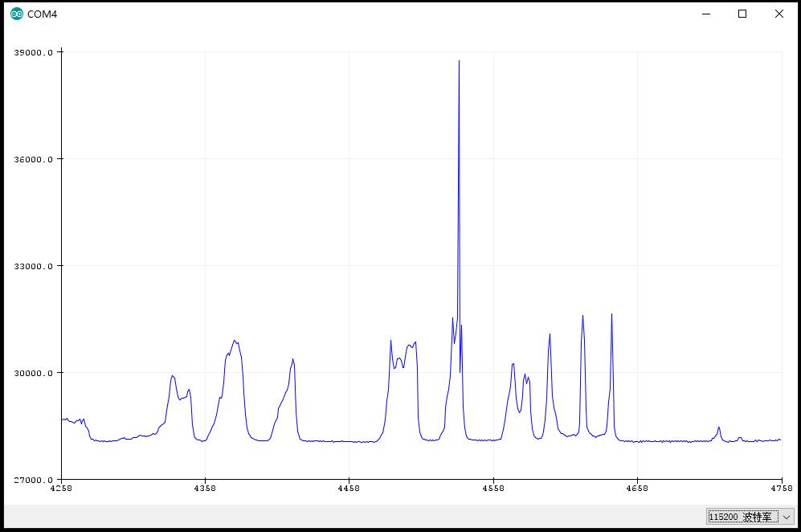Viewport: 801px width, 532px height.
Task: Click the 4458 x-axis tick label
Action: pos(349,488)
